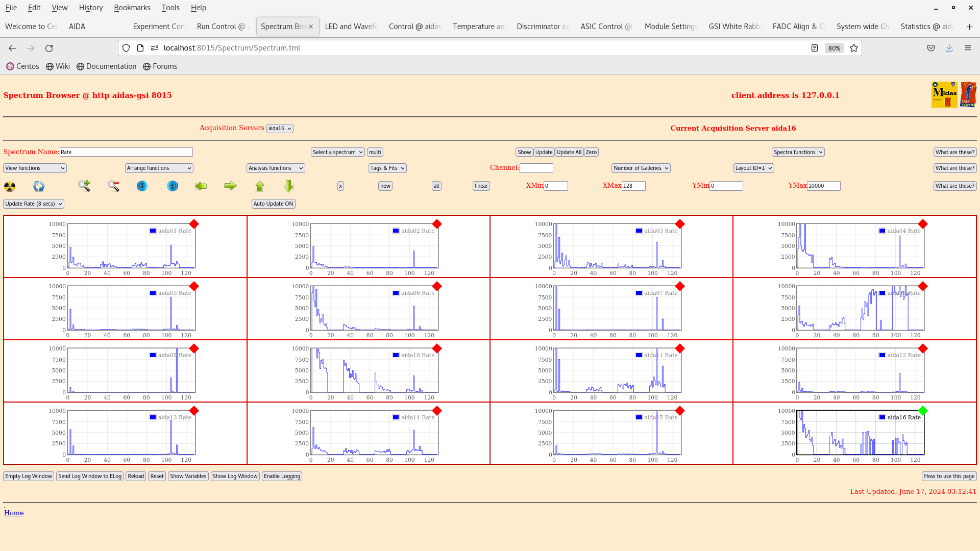Click the right navigation arrow icon
Image resolution: width=980 pixels, height=551 pixels.
[x=230, y=185]
